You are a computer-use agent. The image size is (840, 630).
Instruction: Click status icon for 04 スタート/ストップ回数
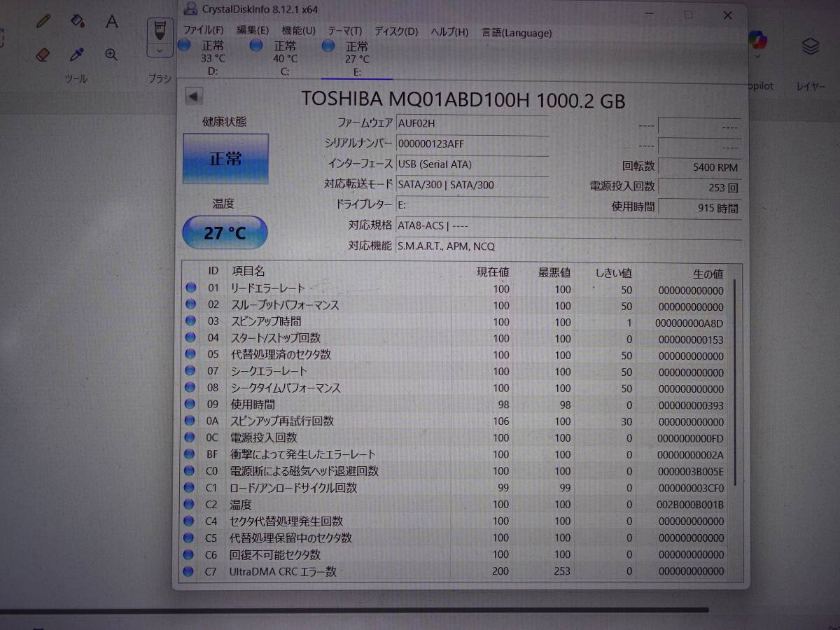point(190,338)
